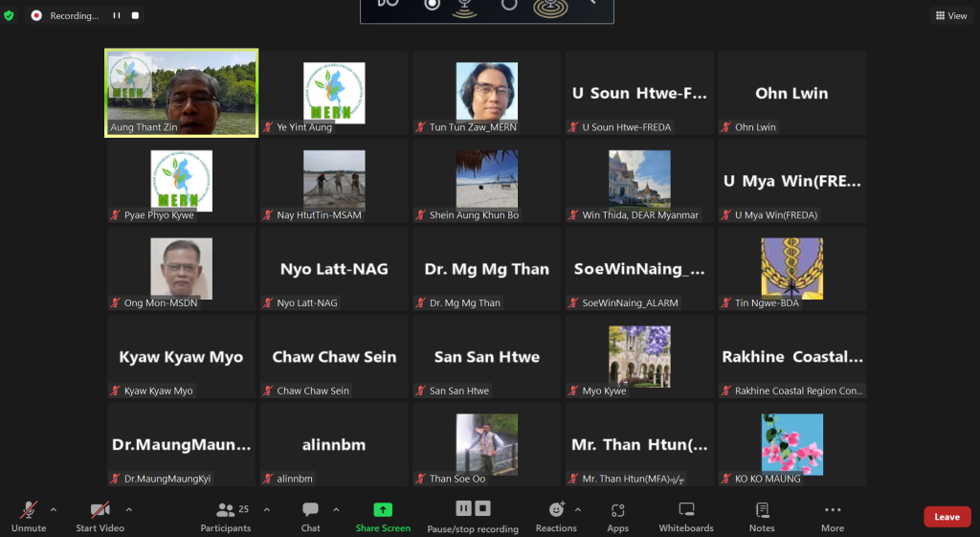Open the Notes tool
Image resolution: width=980 pixels, height=537 pixels.
762,511
